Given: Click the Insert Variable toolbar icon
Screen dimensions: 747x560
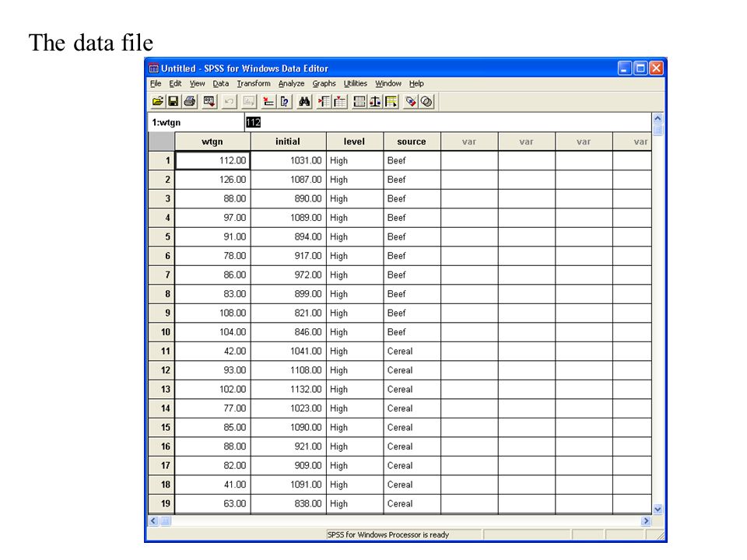Looking at the screenshot, I should 340,101.
